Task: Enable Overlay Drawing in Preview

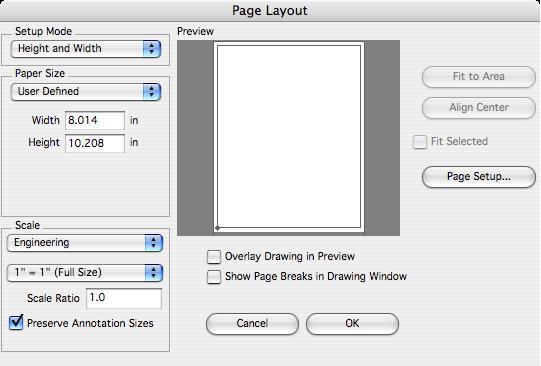Action: (214, 257)
